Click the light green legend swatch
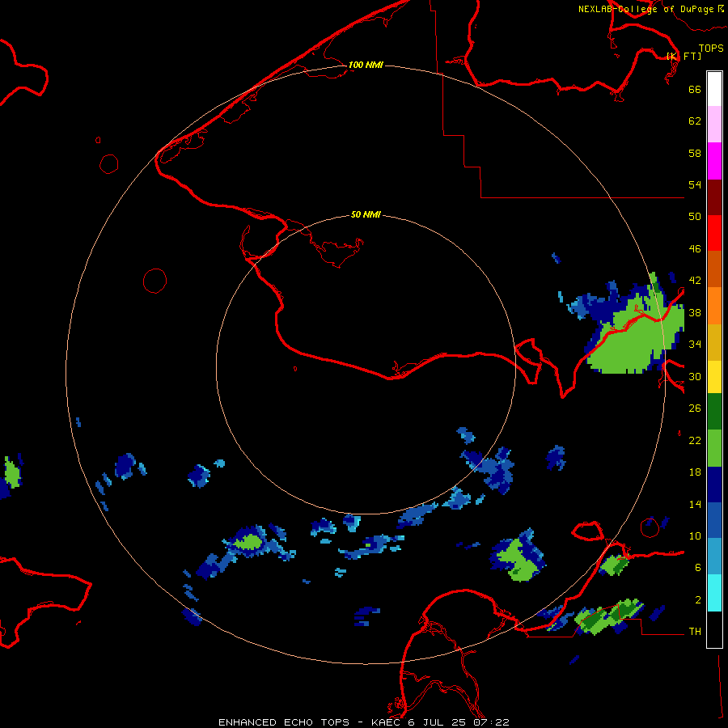The image size is (728, 728). pos(714,448)
